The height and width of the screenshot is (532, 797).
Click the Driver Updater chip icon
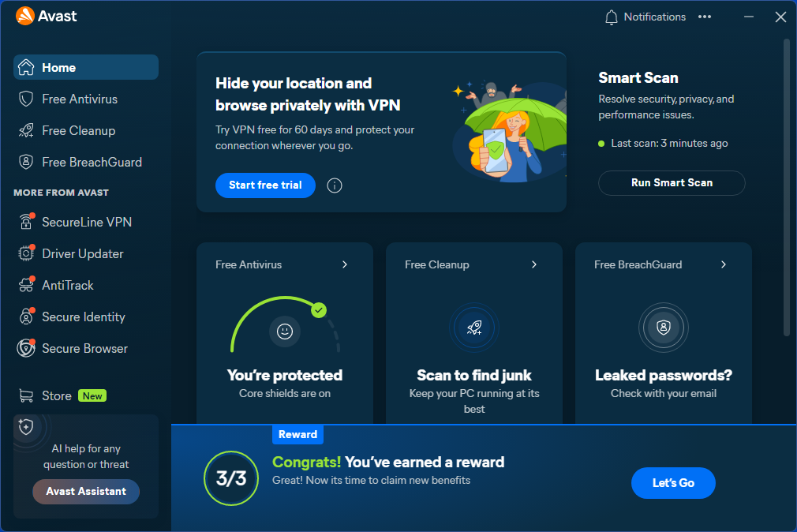[26, 253]
